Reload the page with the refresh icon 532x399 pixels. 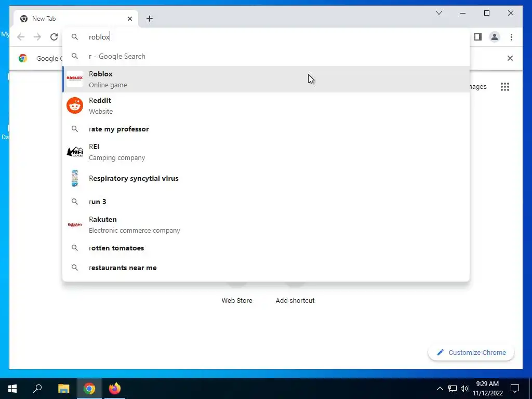click(x=54, y=37)
